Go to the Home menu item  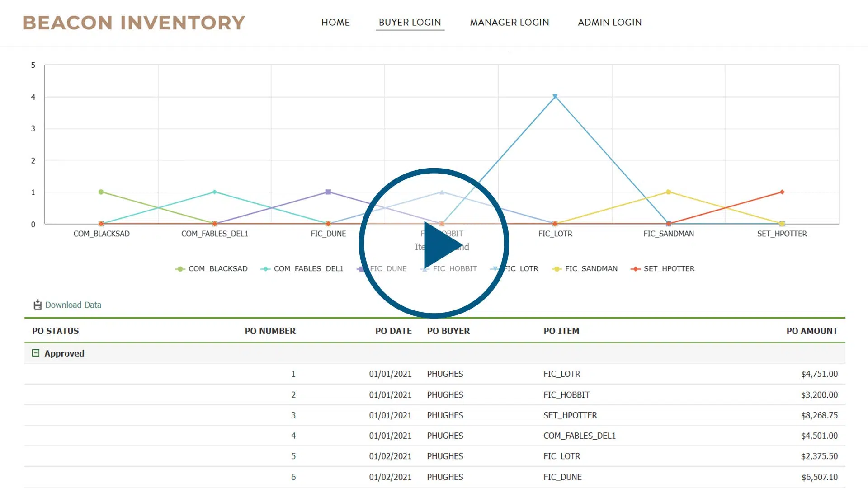click(x=335, y=22)
